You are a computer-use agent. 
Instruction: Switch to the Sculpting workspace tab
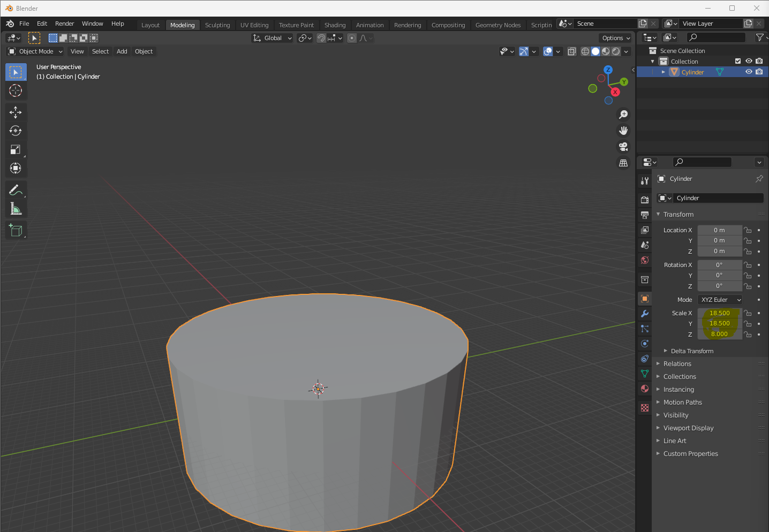pyautogui.click(x=217, y=25)
